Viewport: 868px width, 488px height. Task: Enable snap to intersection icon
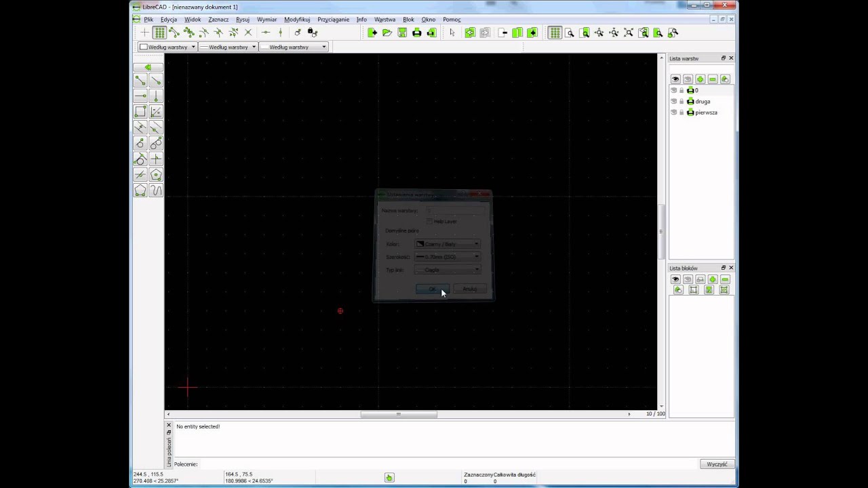click(248, 33)
